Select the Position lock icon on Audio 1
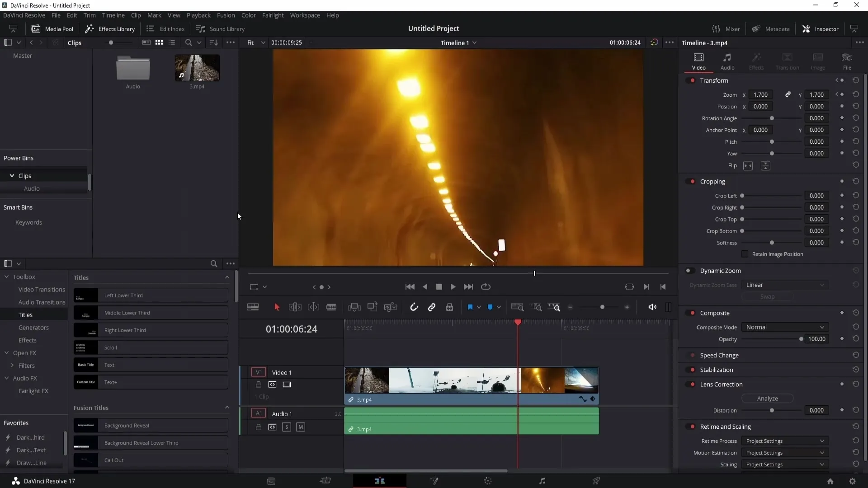868x488 pixels. (258, 427)
